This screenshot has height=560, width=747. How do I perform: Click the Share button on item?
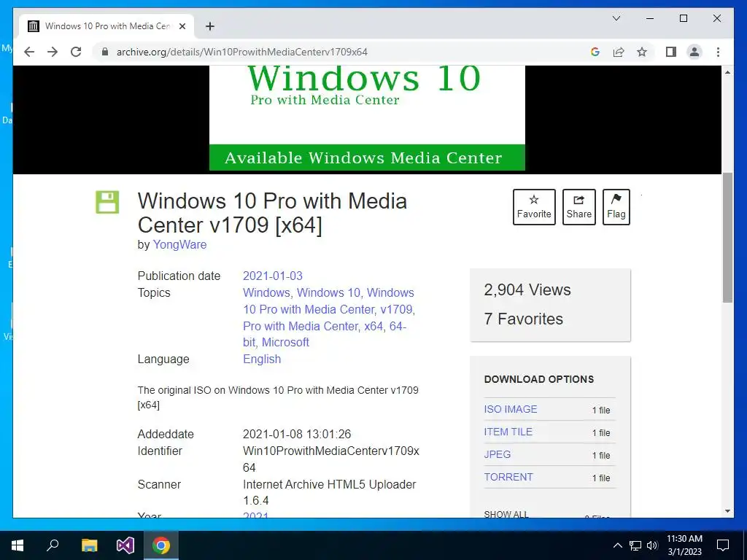tap(578, 206)
